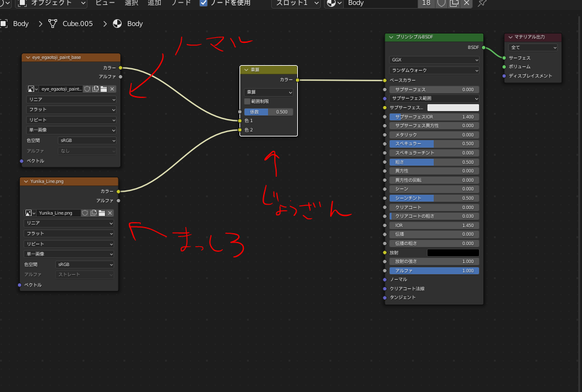Open image file for eye_egaotoji_paint node
The width and height of the screenshot is (582, 392).
click(104, 89)
